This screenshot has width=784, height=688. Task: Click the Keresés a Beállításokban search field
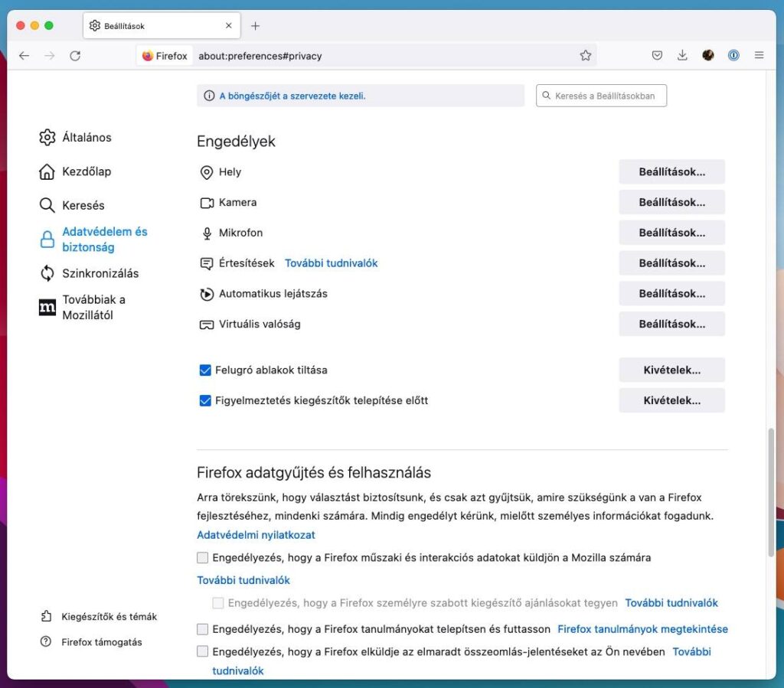pyautogui.click(x=601, y=96)
